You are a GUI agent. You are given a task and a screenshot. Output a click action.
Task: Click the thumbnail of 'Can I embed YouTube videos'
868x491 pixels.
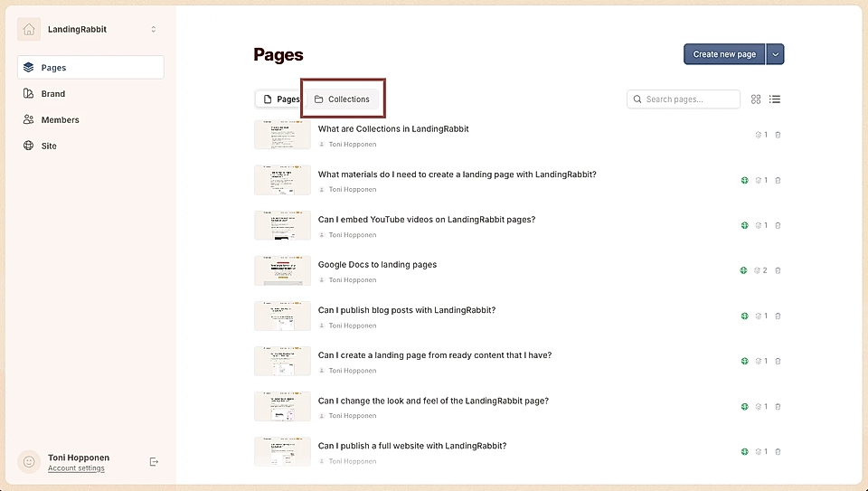click(x=282, y=225)
